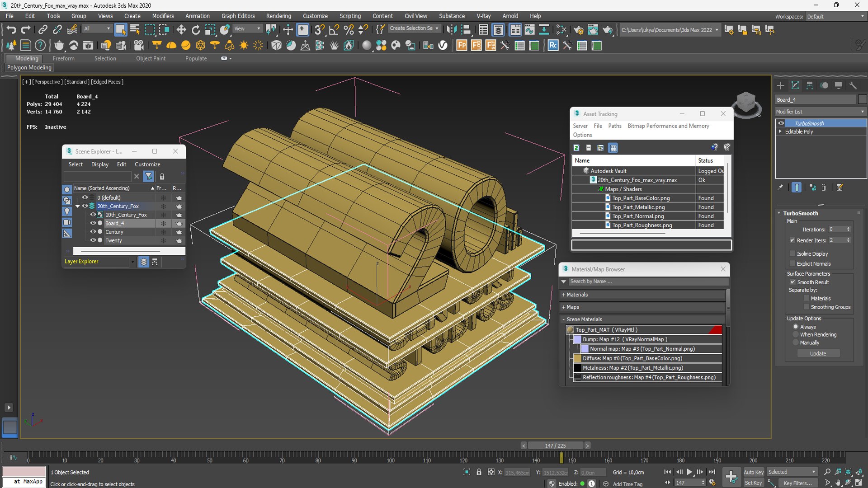868x488 pixels.
Task: Click the Redo arrow icon
Action: (26, 30)
